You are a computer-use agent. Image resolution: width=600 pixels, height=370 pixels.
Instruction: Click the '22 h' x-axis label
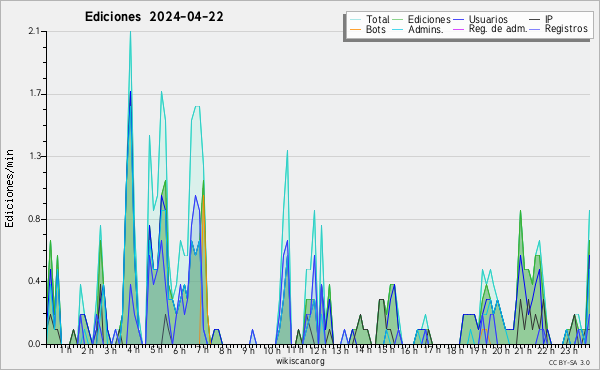click(546, 350)
